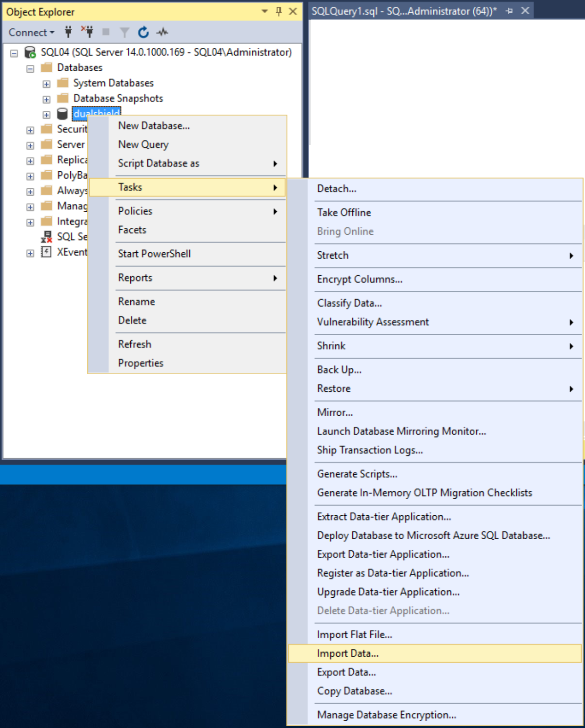Click the Disconnect plug icon
The height and width of the screenshot is (728, 585).
87,32
